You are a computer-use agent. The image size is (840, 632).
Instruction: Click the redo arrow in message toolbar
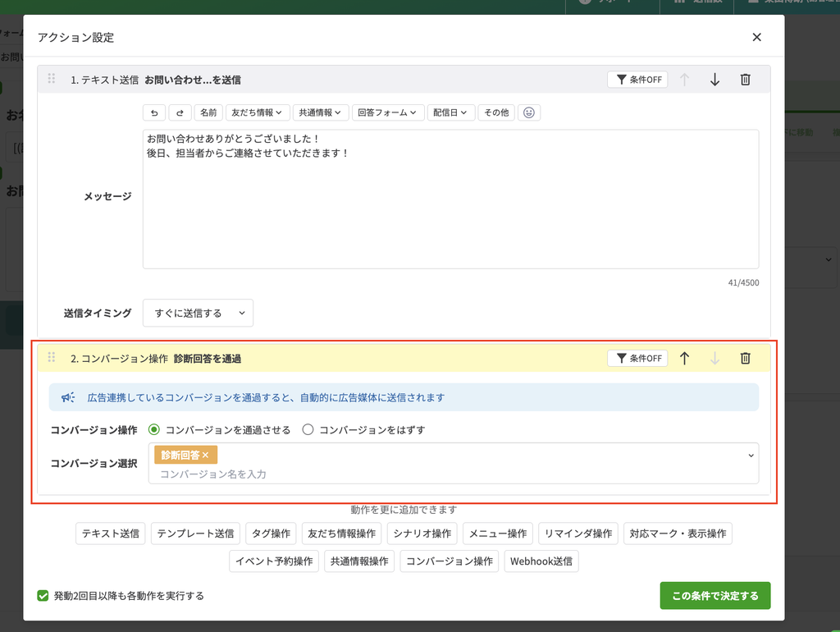tap(180, 112)
